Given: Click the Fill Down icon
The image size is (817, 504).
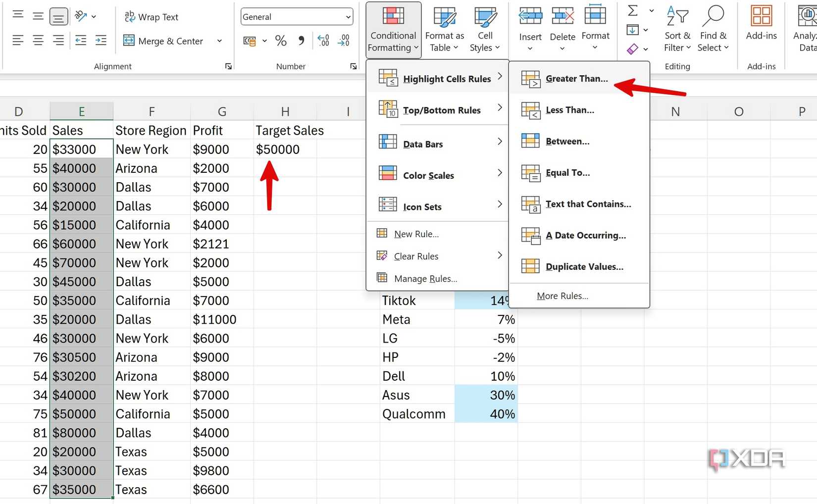Looking at the screenshot, I should 633,30.
